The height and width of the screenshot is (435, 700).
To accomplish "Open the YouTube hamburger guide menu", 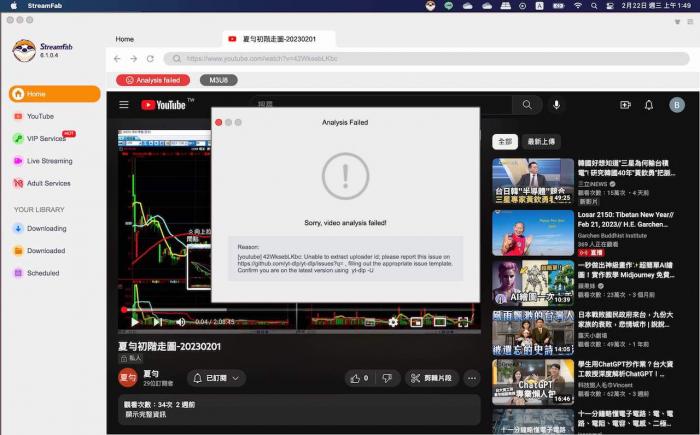I will [124, 105].
